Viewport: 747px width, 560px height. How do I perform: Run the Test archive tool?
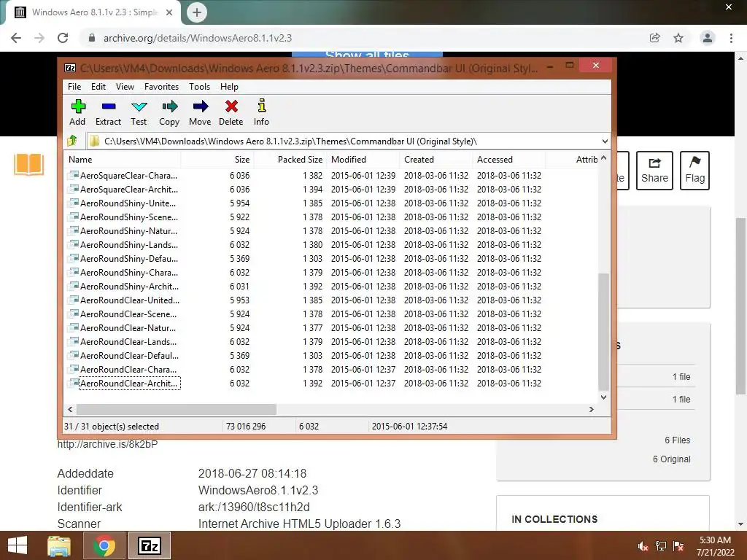click(139, 112)
